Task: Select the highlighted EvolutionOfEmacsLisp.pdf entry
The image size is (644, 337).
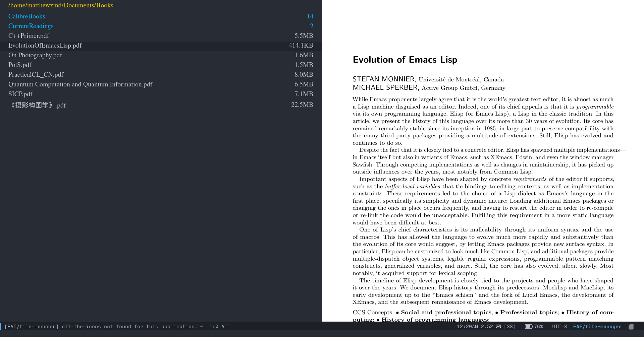Action: click(45, 46)
